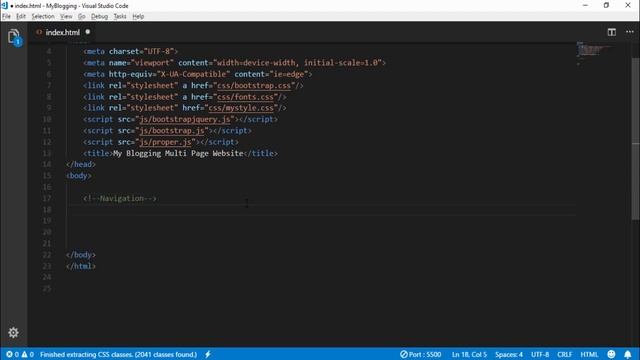Click the errors count icon in status bar

click(x=9, y=354)
